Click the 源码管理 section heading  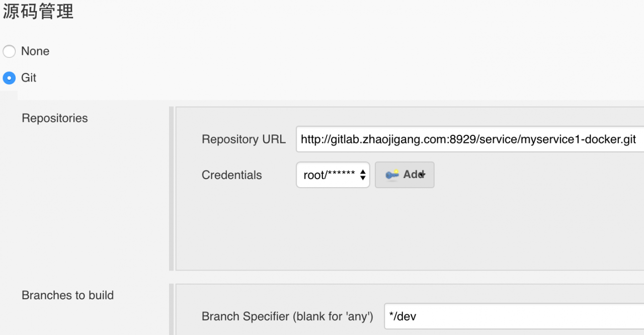pyautogui.click(x=38, y=11)
